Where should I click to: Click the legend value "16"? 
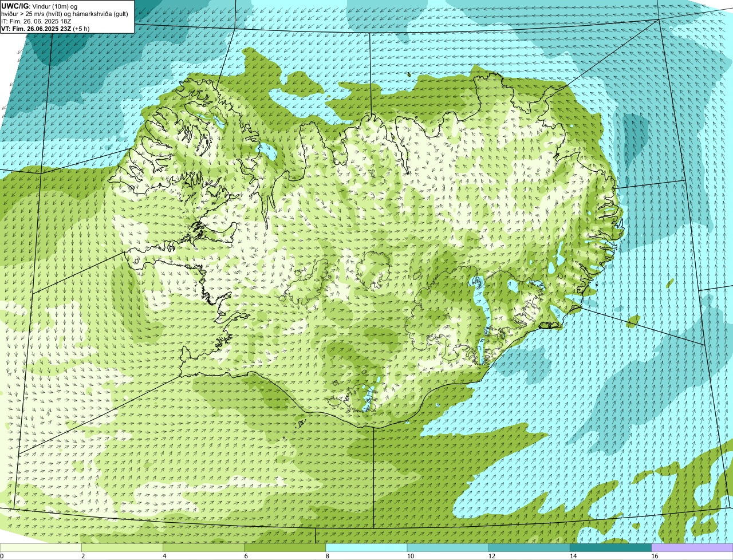[x=654, y=556]
